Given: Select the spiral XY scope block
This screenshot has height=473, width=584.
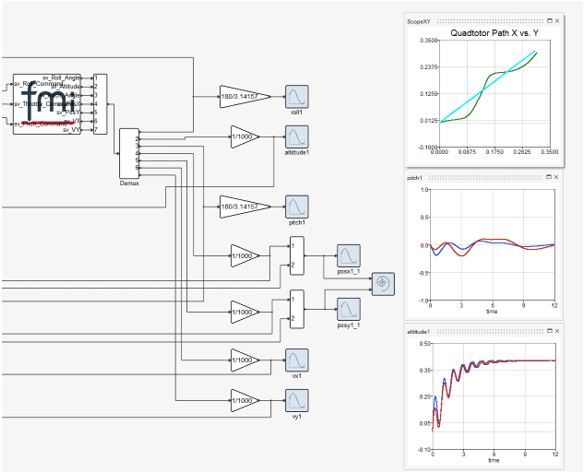Looking at the screenshot, I should [383, 284].
